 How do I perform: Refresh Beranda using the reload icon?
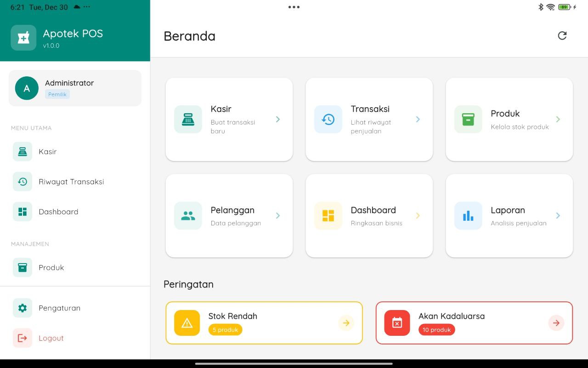coord(562,35)
